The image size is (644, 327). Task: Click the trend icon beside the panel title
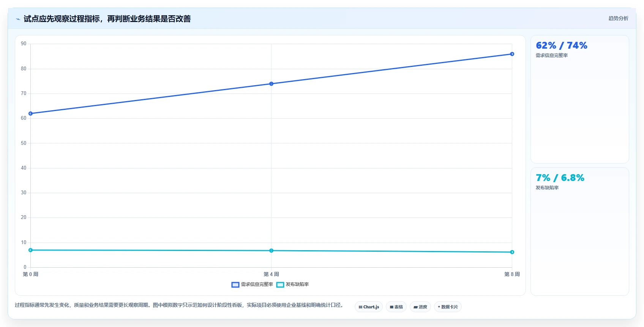point(18,19)
